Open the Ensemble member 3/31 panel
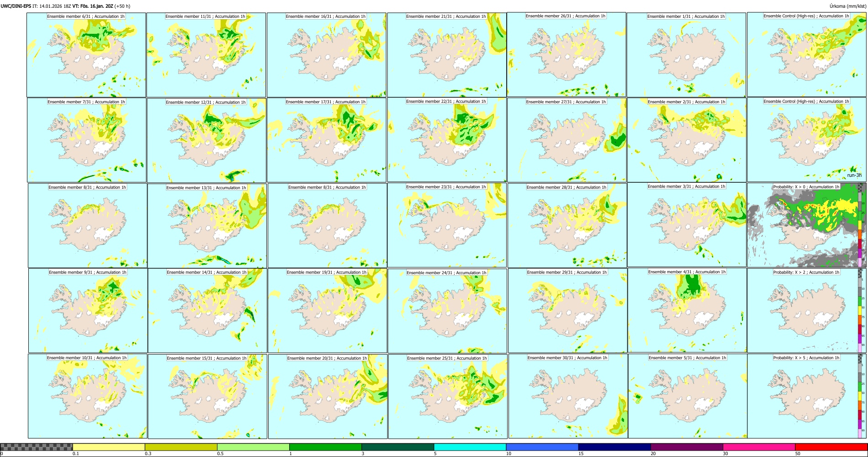 687,225
